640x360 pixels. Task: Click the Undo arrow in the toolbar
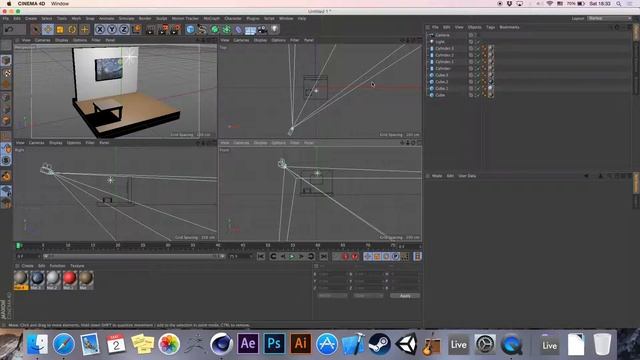(x=9, y=29)
